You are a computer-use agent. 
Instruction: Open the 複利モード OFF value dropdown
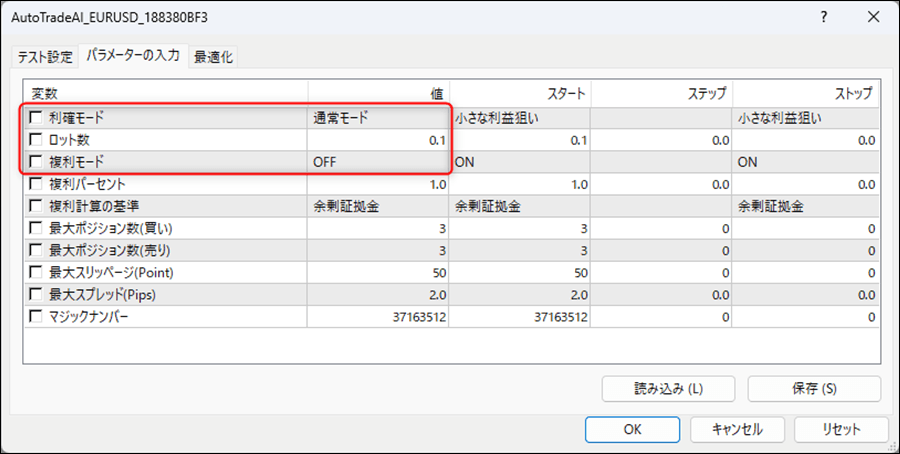[x=378, y=161]
